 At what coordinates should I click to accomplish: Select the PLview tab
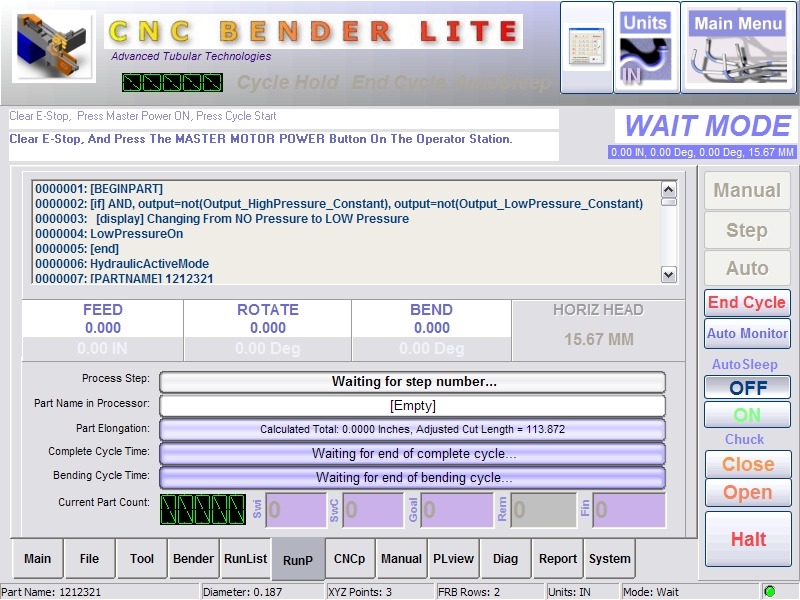pyautogui.click(x=454, y=559)
